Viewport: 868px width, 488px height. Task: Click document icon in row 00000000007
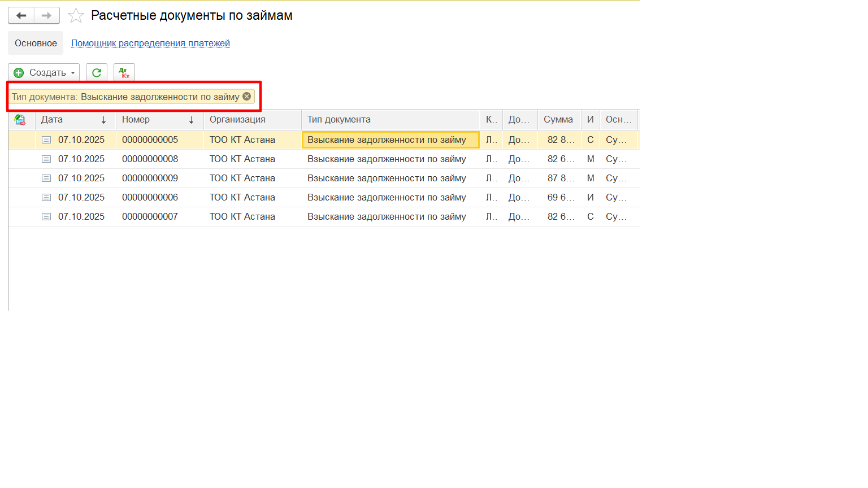pos(46,216)
